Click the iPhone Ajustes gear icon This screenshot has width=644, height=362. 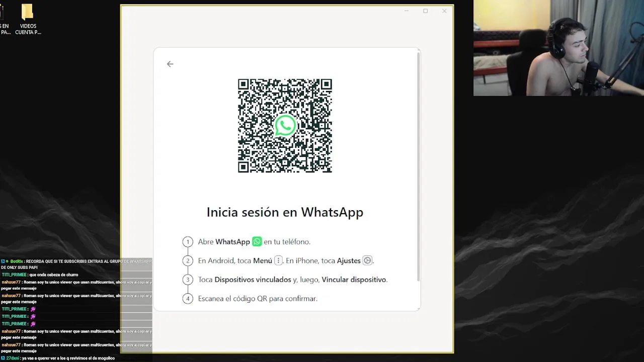[x=367, y=260]
